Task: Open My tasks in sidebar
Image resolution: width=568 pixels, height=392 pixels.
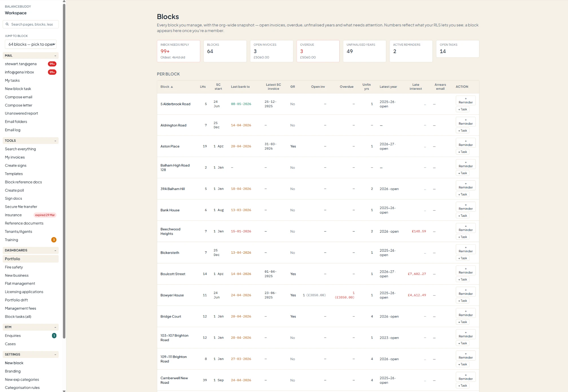Action: click(12, 80)
